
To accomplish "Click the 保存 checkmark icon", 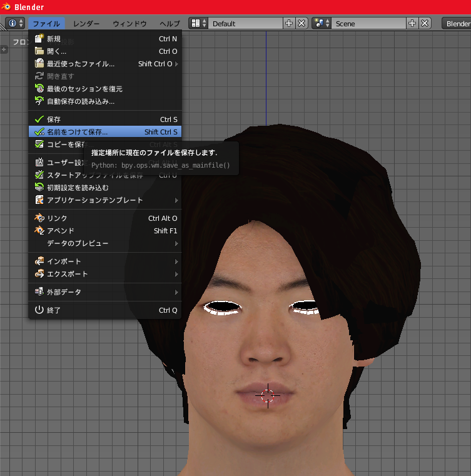I will pos(39,119).
